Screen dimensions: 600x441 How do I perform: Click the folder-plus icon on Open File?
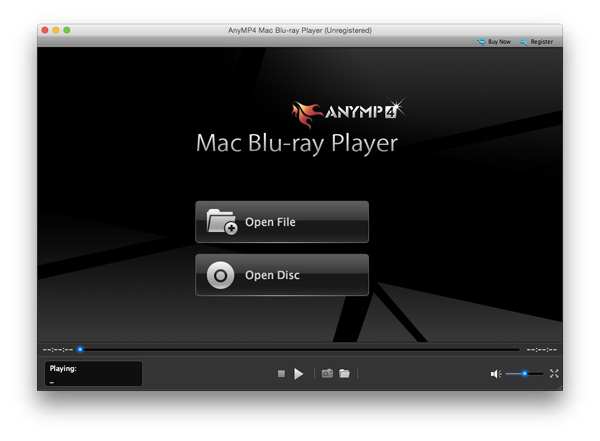coord(221,222)
